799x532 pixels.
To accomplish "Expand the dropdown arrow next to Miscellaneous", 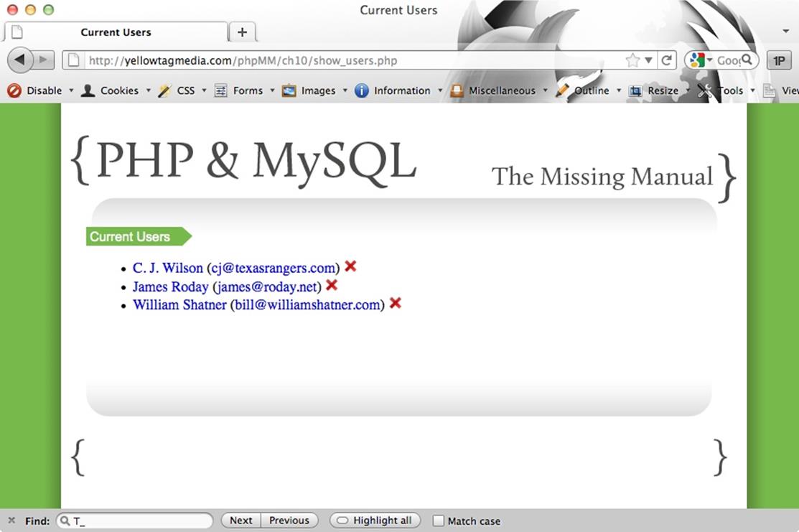I will click(x=546, y=90).
